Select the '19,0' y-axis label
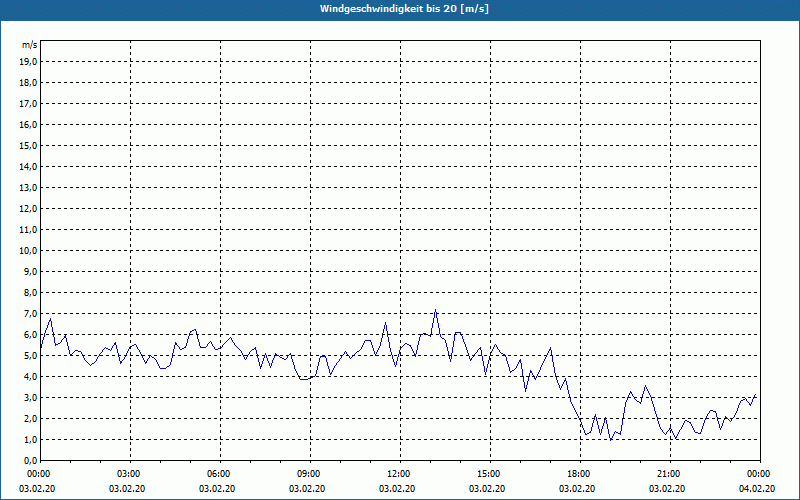The width and height of the screenshot is (800, 500). (28, 62)
